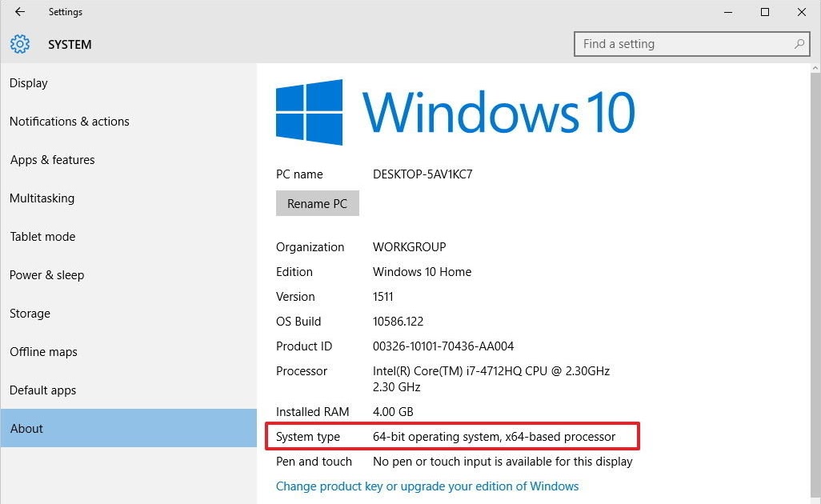Open Offline maps settings
The width and height of the screenshot is (821, 504).
pos(128,351)
